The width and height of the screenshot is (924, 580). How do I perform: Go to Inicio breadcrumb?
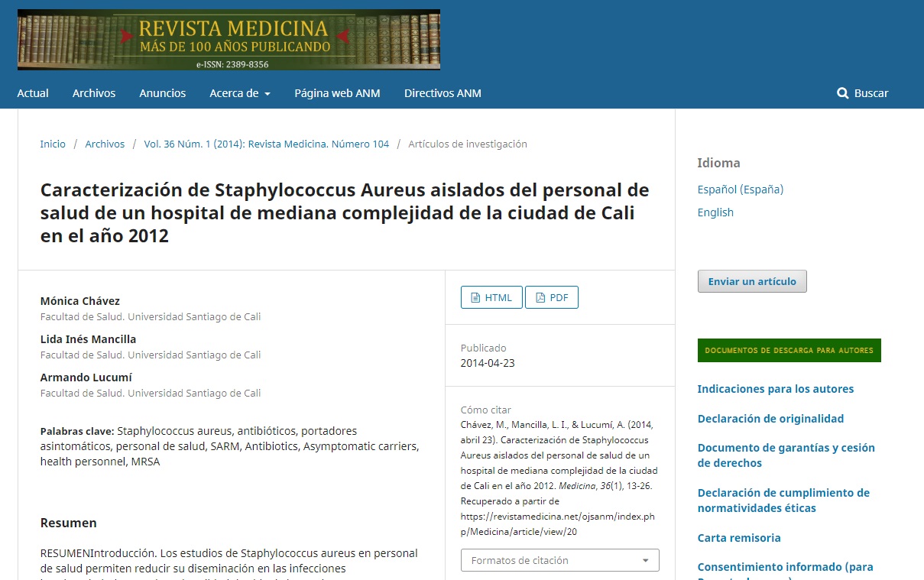53,144
